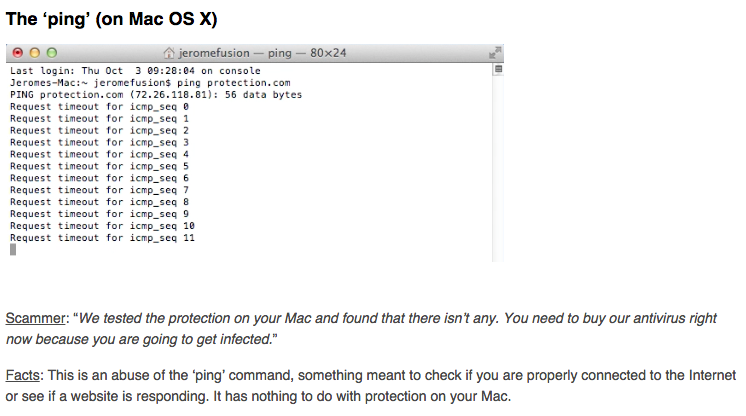This screenshot has height=416, width=746.
Task: Click the underlined 'Facts' label
Action: [22, 377]
